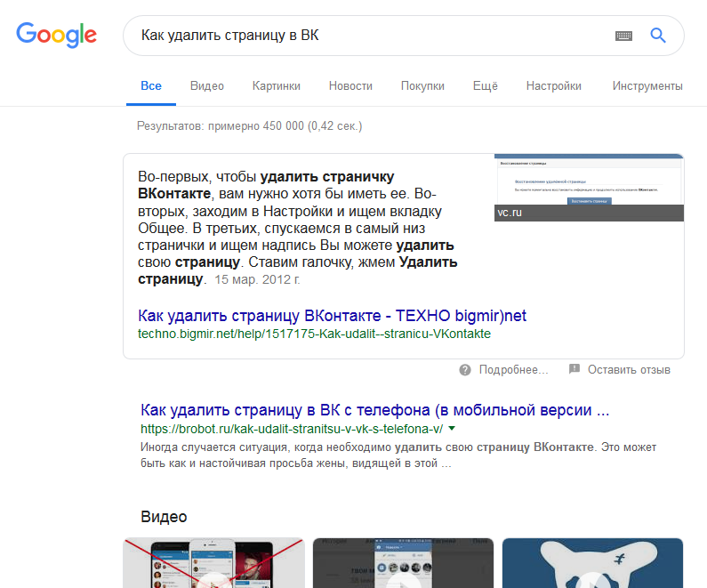Click the Видео section heading

point(164,517)
